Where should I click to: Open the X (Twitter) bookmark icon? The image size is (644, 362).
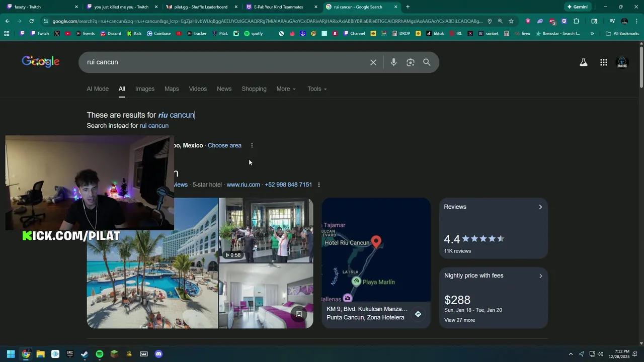(x=57, y=34)
